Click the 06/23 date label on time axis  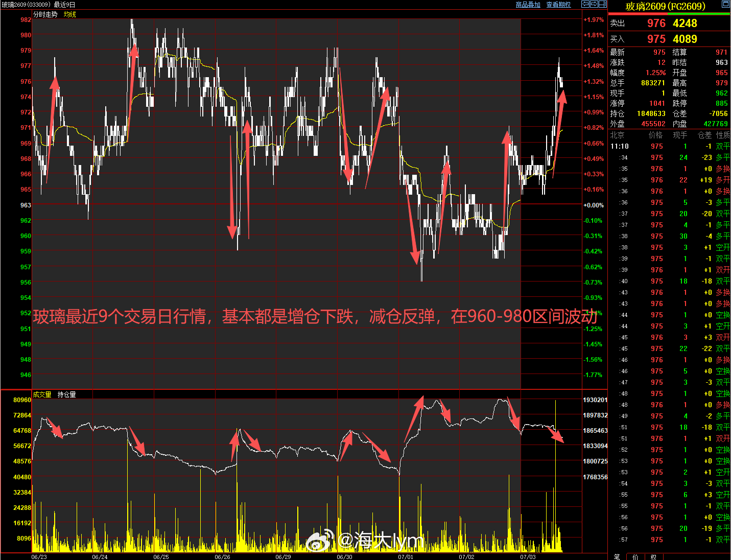39,557
